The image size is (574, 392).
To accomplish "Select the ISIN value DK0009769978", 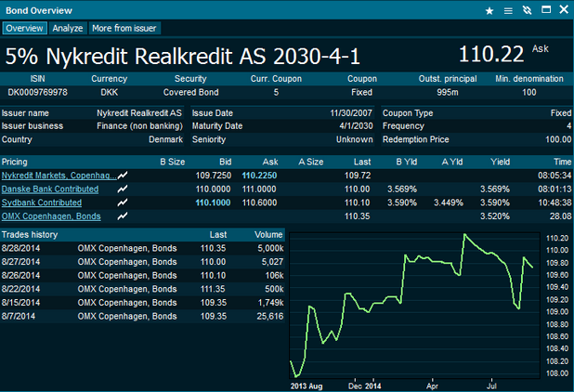I will click(x=38, y=92).
